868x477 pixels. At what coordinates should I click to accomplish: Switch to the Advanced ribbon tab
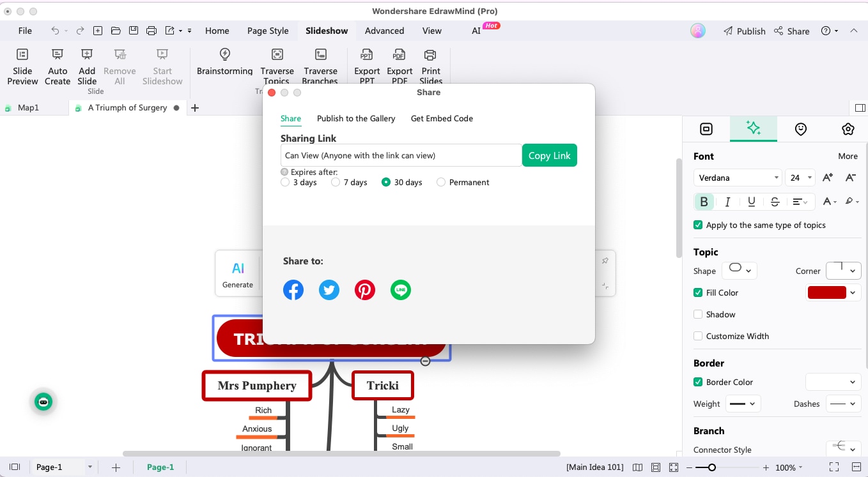point(384,31)
